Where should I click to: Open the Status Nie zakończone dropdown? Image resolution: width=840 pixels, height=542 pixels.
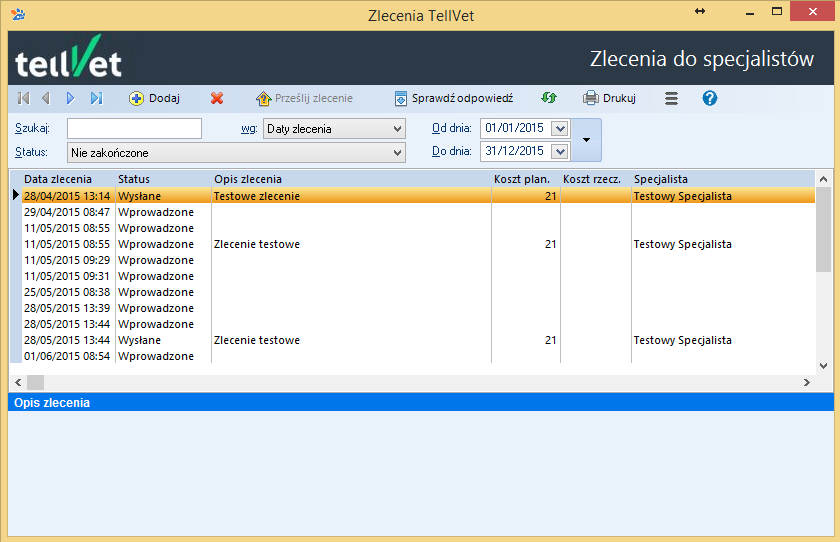[x=236, y=153]
